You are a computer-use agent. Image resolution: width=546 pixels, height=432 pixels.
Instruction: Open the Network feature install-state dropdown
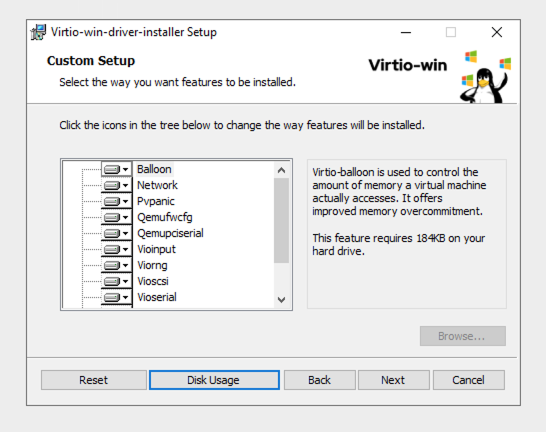tap(116, 185)
